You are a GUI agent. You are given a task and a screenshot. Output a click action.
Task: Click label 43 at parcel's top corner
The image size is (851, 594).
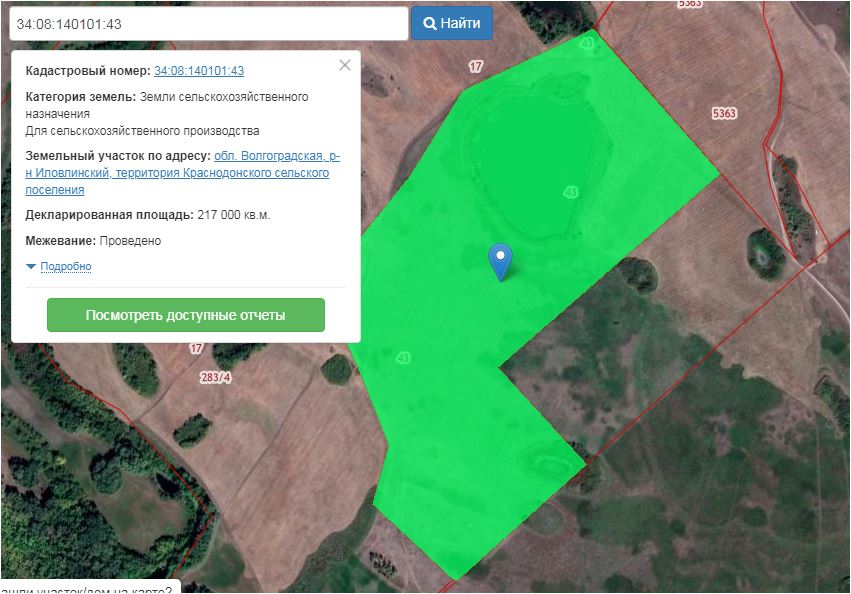[586, 43]
